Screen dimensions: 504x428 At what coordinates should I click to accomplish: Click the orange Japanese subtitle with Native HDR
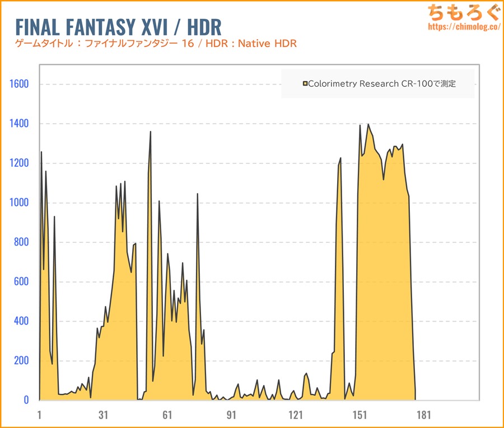(156, 44)
